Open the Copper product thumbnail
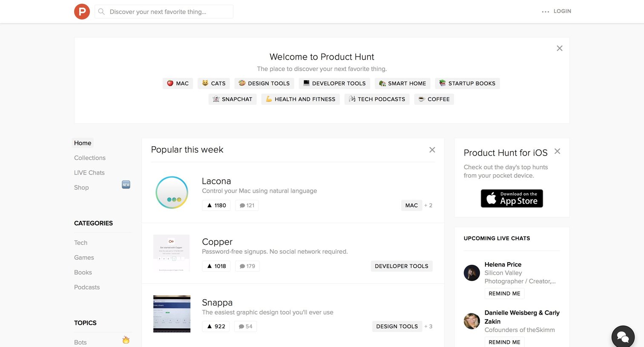The image size is (644, 347). click(x=171, y=253)
